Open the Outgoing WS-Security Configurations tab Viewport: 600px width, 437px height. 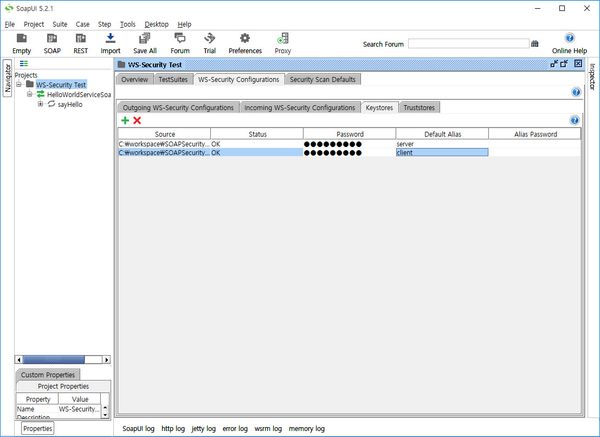click(x=178, y=107)
